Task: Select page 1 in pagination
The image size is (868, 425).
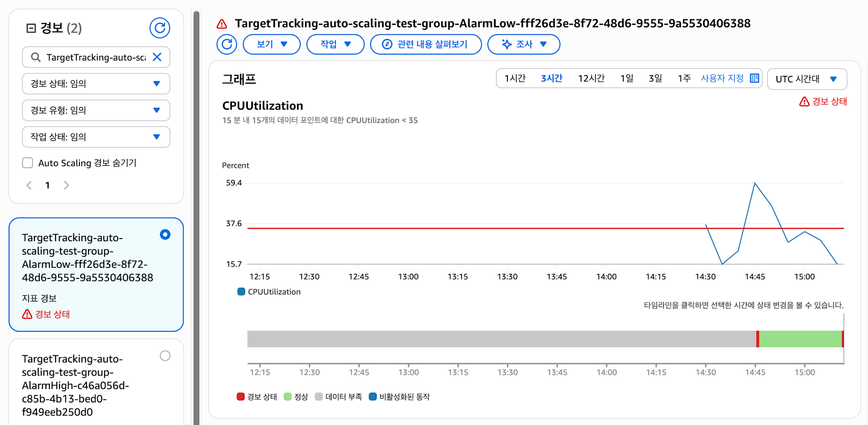Action: click(48, 186)
